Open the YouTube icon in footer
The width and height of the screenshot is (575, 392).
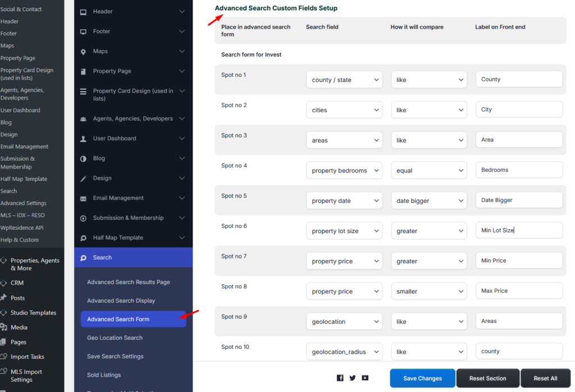(365, 378)
